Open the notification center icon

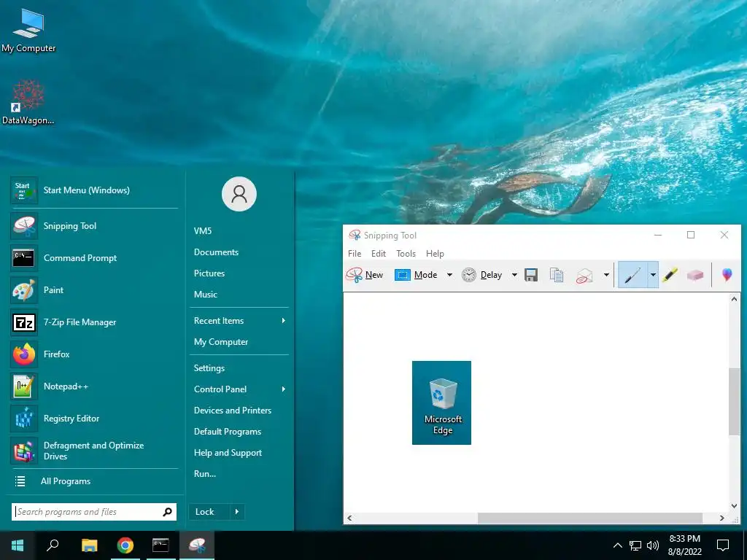tap(723, 545)
